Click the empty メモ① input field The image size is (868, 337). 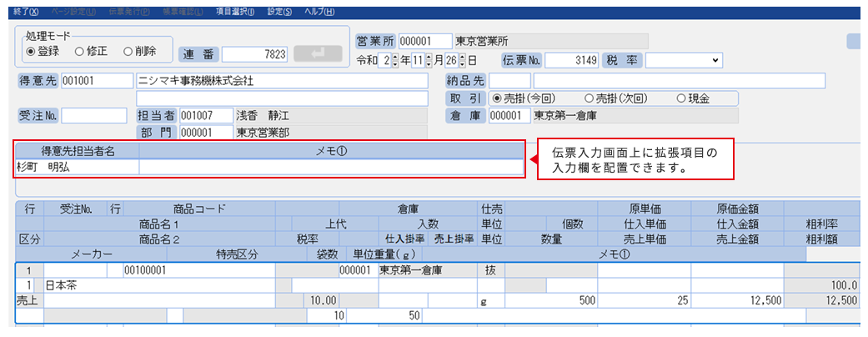331,167
